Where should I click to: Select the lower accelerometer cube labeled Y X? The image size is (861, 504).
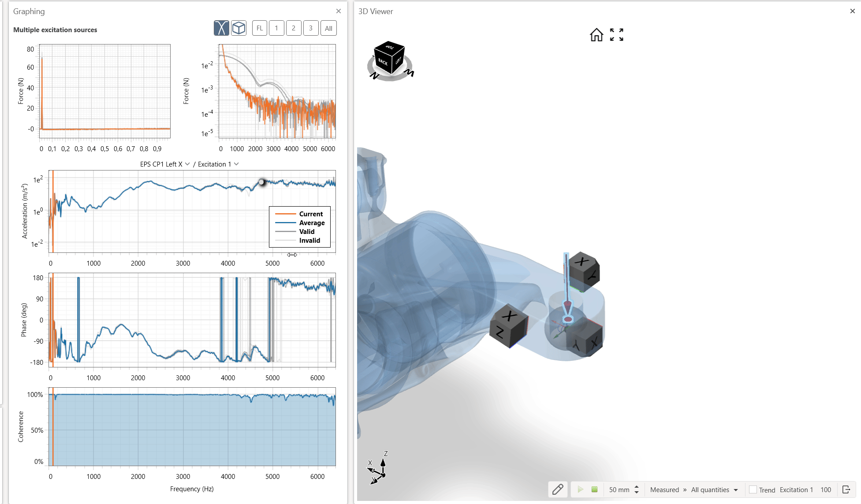coord(586,337)
